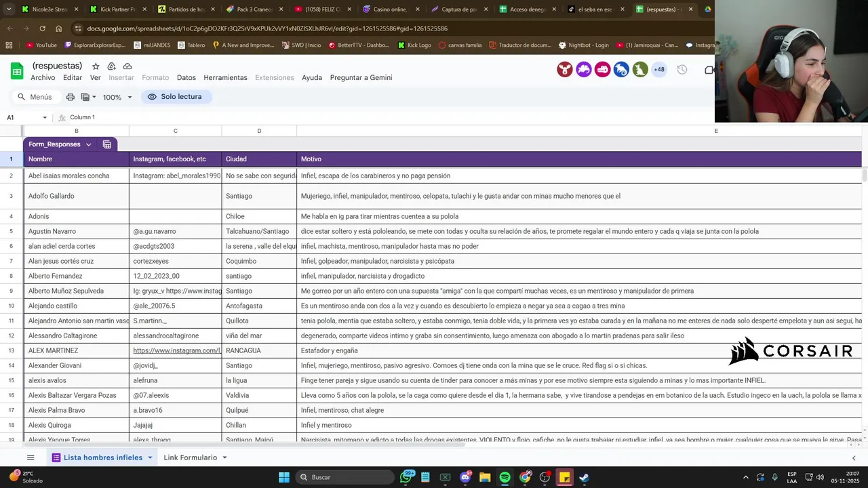Viewport: 868px width, 488px height.
Task: Open the Name Box A1 dropdown
Action: 45,117
